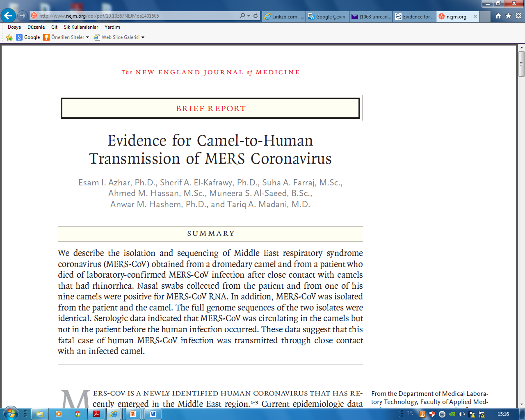Switch to the Evidence for ... tab
The height and width of the screenshot is (420, 525).
point(415,16)
